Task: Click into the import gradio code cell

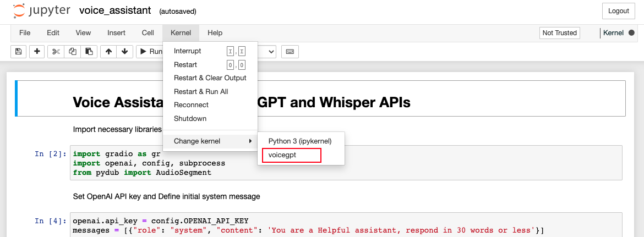Action: 346,163
